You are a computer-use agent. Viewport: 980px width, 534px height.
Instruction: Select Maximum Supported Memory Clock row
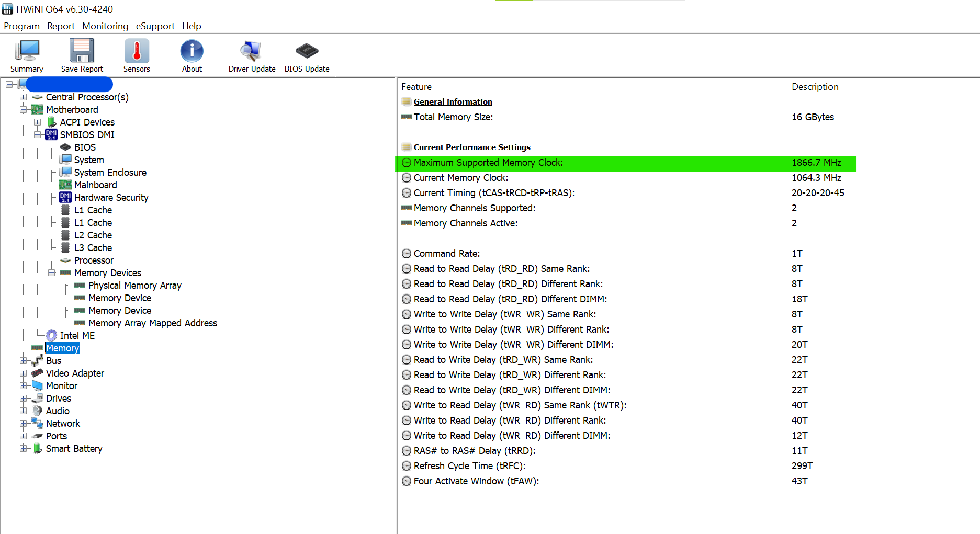(x=626, y=163)
